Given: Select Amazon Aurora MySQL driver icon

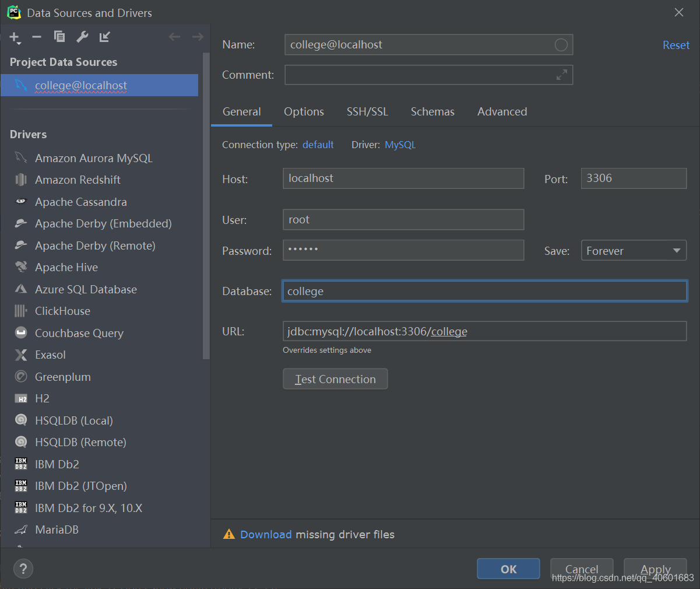Looking at the screenshot, I should (x=21, y=157).
